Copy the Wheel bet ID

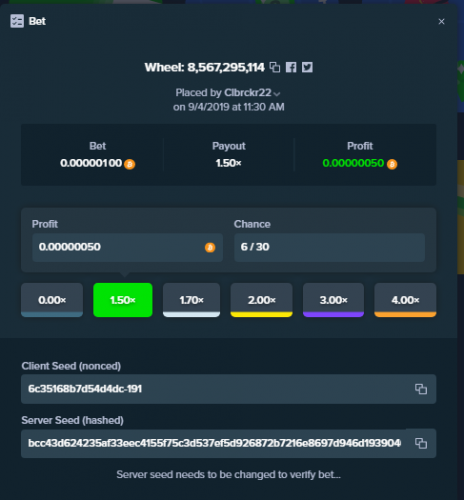pos(275,67)
